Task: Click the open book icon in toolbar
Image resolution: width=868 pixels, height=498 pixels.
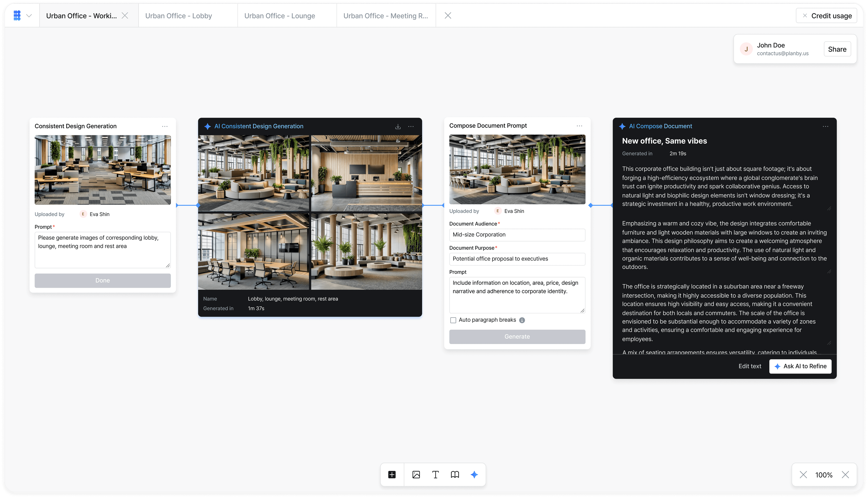Action: tap(455, 474)
